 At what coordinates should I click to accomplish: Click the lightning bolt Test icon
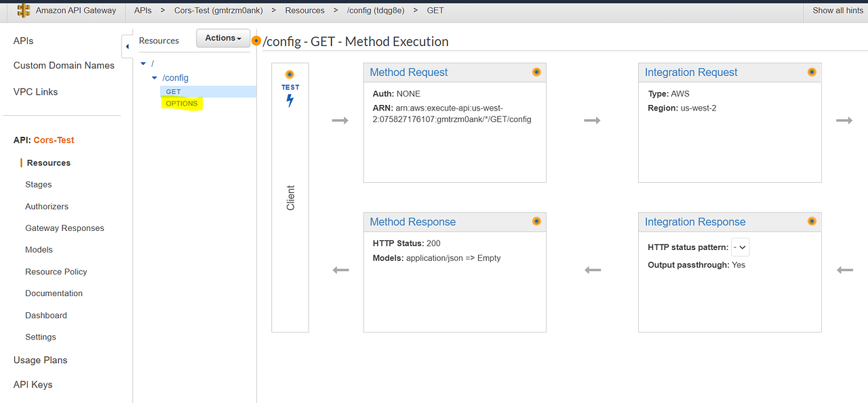pyautogui.click(x=290, y=101)
